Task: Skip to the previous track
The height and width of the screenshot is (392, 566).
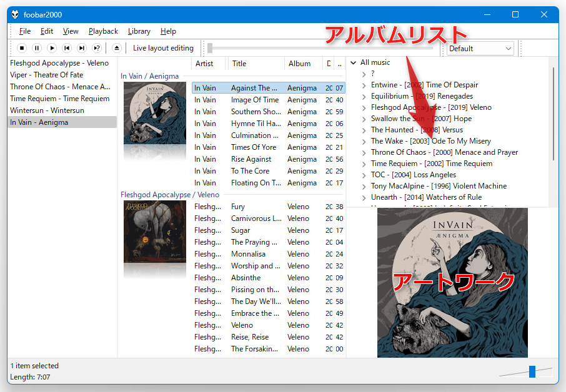Action: pyautogui.click(x=67, y=48)
